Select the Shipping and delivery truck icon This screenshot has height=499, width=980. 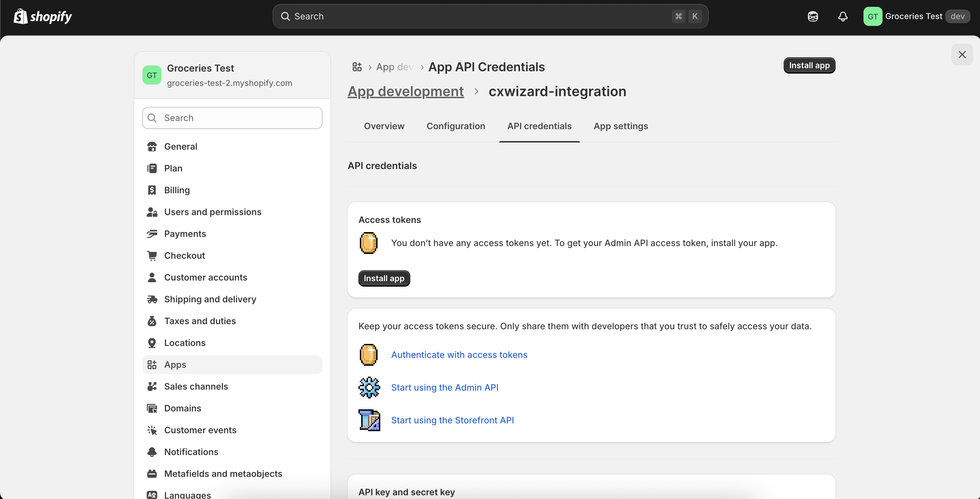click(152, 299)
